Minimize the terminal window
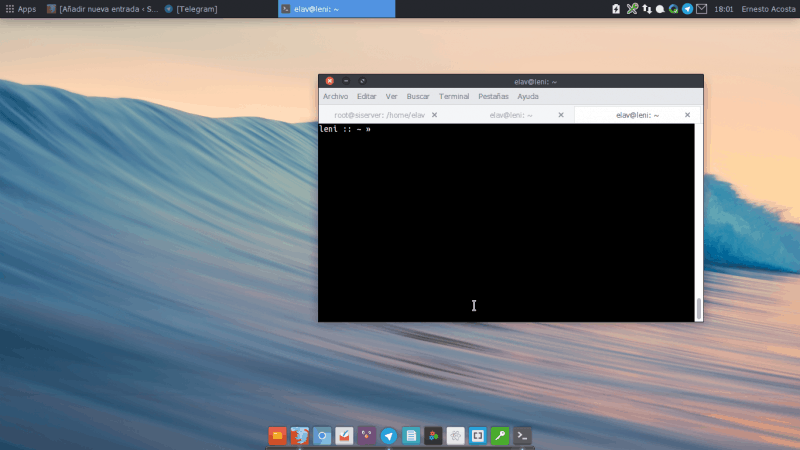Image resolution: width=800 pixels, height=450 pixels. pyautogui.click(x=346, y=81)
